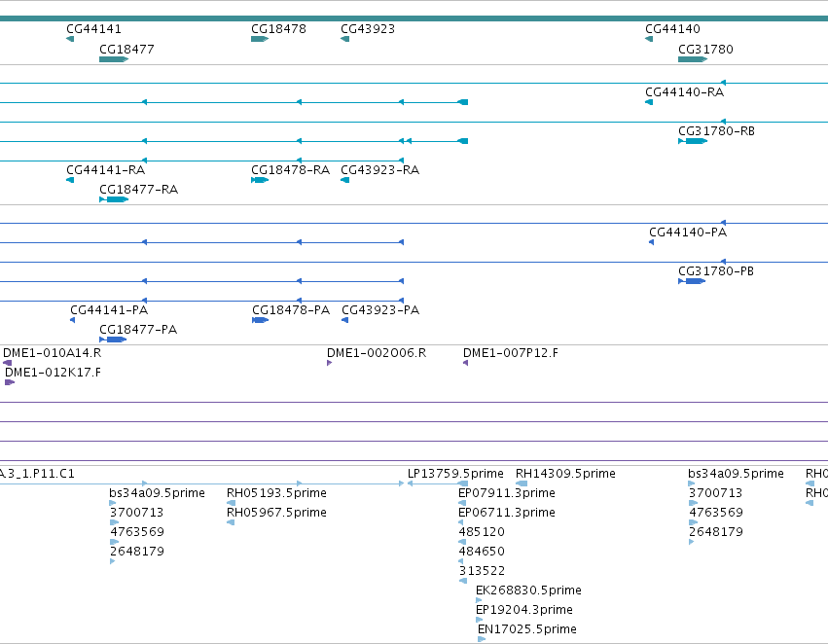Select the EN17025.5prime EST label
Image resolution: width=828 pixels, height=644 pixels.
527,629
